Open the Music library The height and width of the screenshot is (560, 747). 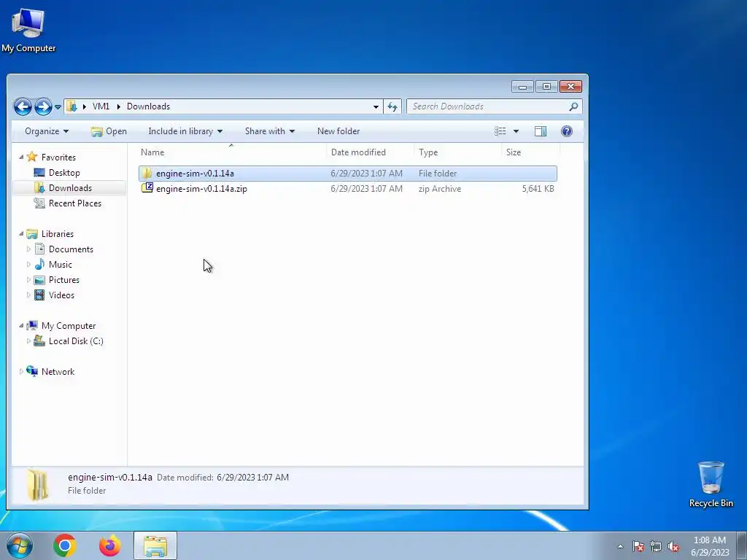[60, 264]
